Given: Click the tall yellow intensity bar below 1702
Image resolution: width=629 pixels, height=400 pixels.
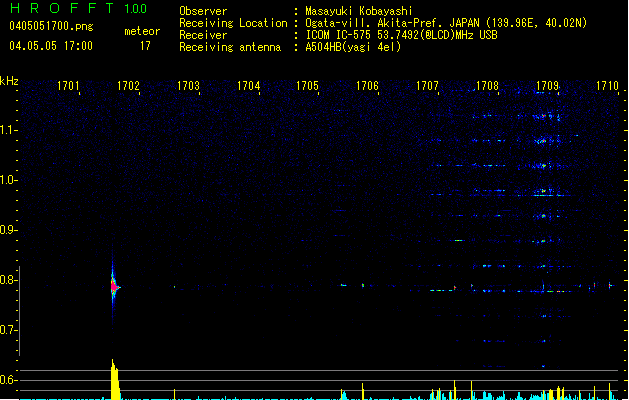Looking at the screenshot, I should click(x=115, y=380).
